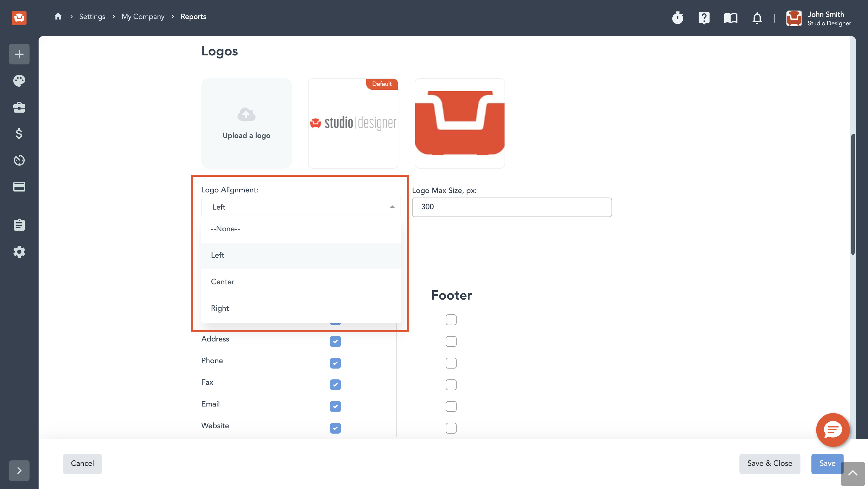868x489 pixels.
Task: Check the Fax footer checkbox
Action: [451, 385]
